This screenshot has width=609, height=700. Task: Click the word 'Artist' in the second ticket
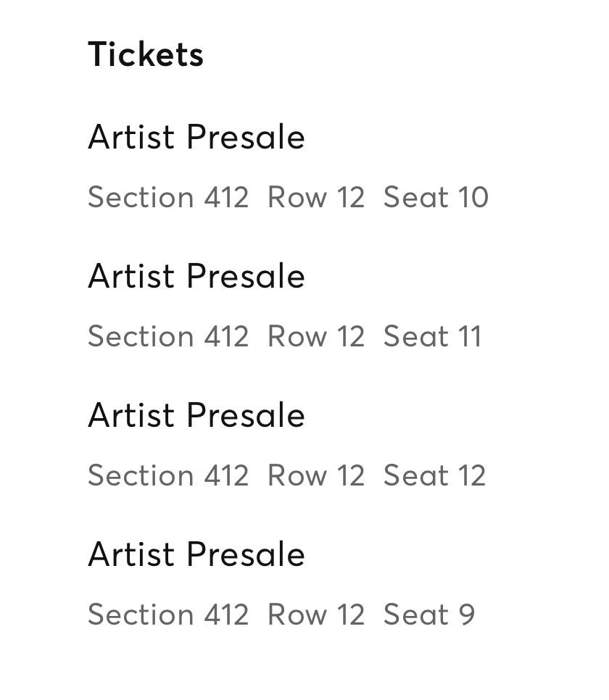coord(131,277)
